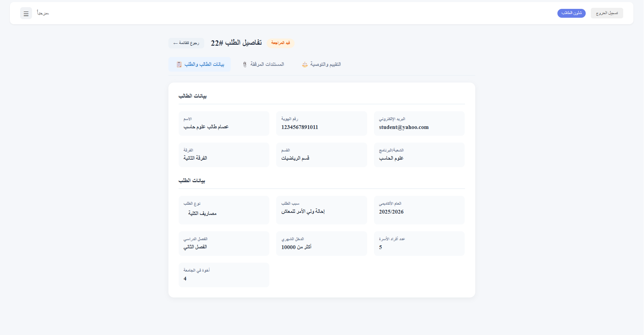Click the document icon on student data tab
Image resolution: width=644 pixels, height=335 pixels.
click(179, 64)
